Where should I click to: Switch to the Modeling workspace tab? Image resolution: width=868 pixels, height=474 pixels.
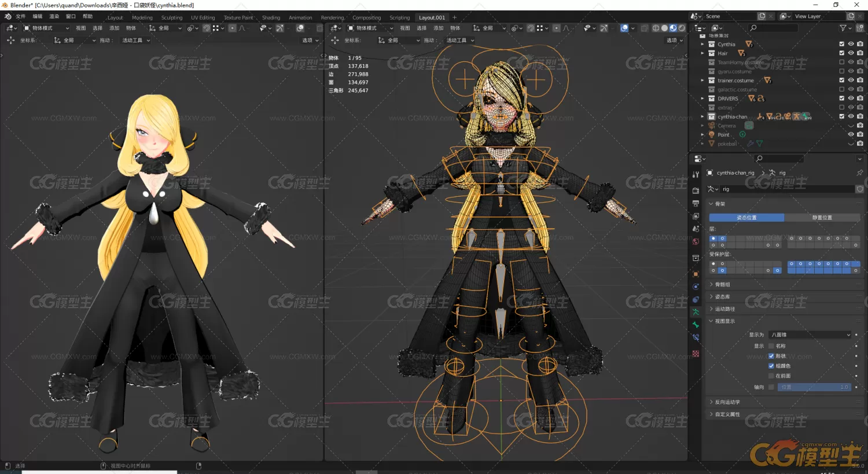pos(142,17)
